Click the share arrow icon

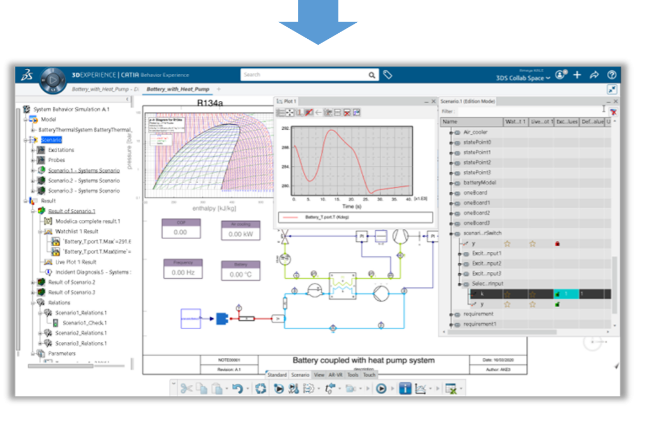tap(594, 75)
